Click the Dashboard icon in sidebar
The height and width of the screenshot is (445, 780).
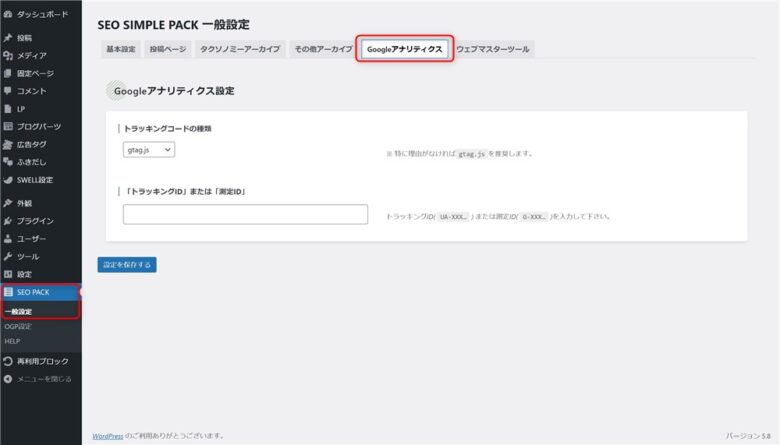click(x=8, y=14)
